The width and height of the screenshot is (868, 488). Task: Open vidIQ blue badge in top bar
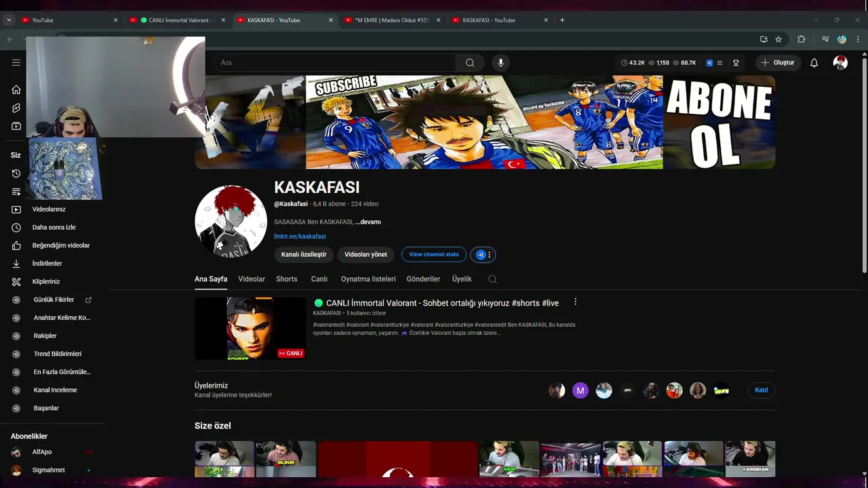point(709,62)
